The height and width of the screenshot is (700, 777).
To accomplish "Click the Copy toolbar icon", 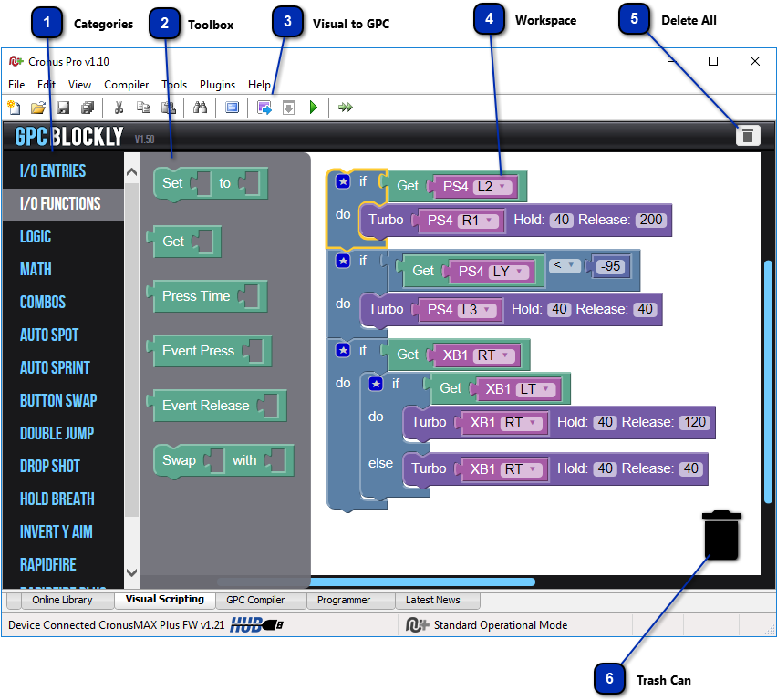I will point(144,107).
